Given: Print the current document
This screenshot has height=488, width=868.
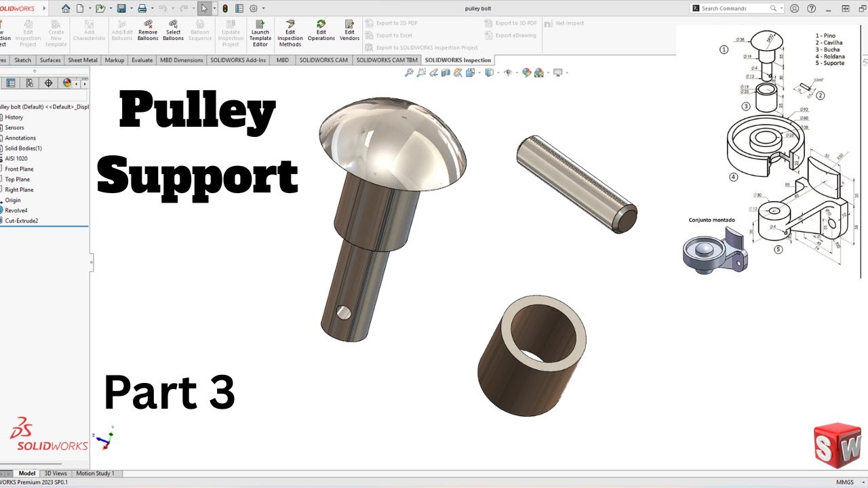Looking at the screenshot, I should 142,8.
